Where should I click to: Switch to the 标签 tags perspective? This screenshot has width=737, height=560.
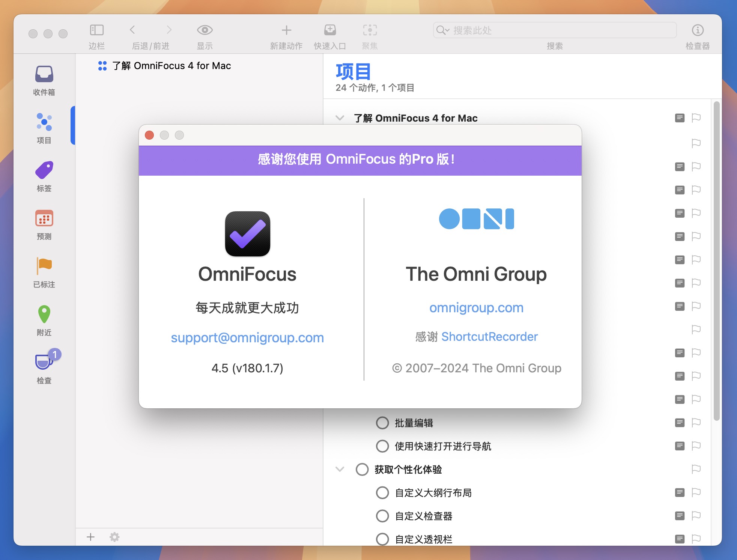coord(44,176)
